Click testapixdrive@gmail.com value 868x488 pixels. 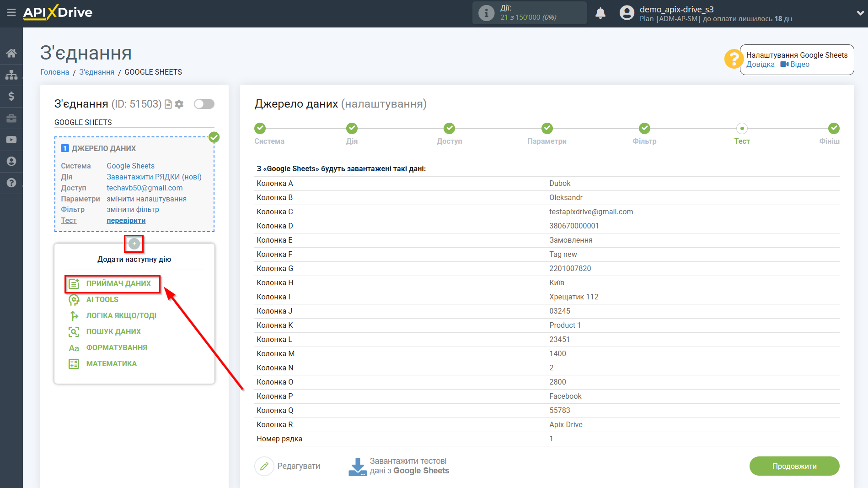click(x=591, y=211)
